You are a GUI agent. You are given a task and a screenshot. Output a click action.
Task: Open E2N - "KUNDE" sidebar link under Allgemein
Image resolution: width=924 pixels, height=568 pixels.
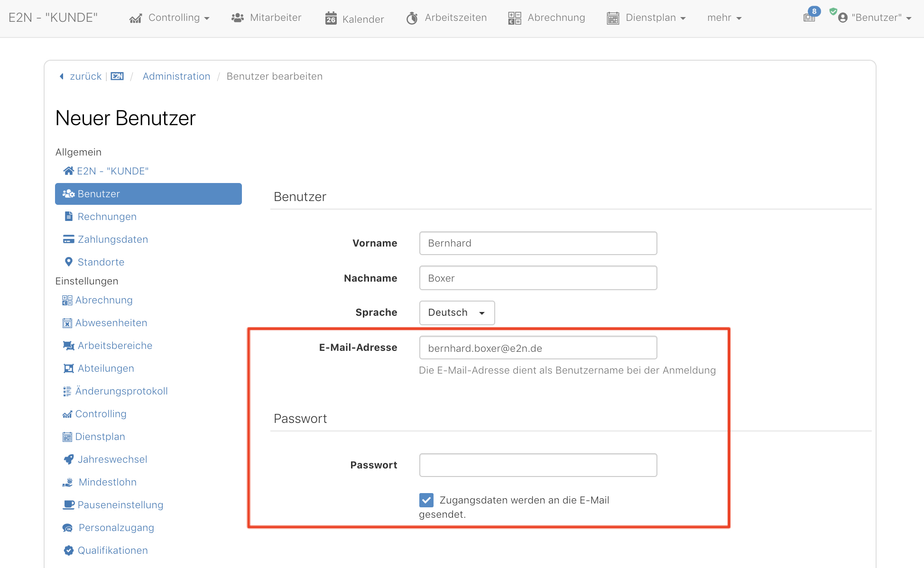[x=113, y=171]
